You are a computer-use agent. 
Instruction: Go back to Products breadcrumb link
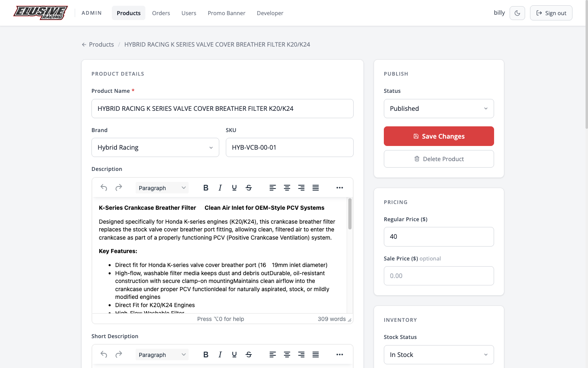[x=98, y=45]
